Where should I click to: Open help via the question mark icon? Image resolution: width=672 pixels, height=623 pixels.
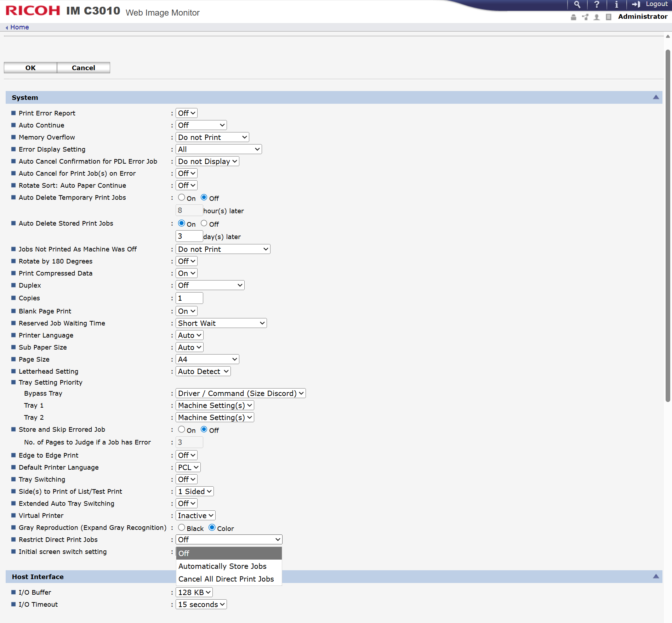597,5
